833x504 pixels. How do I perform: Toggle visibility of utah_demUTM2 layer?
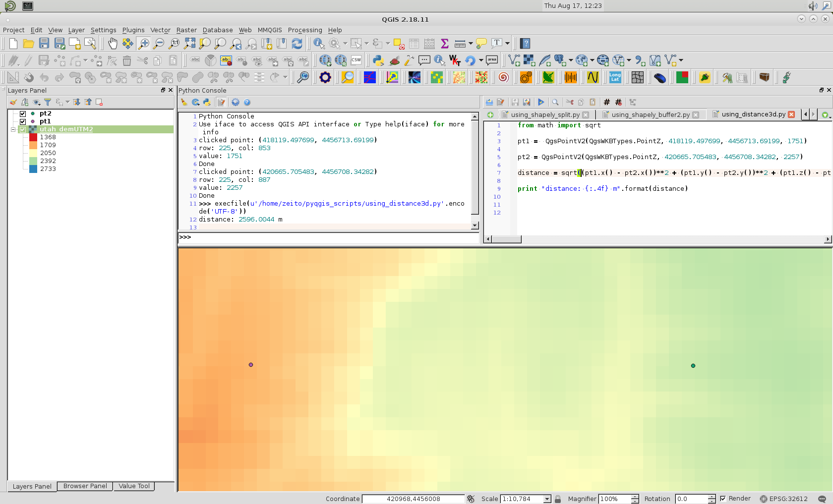[23, 129]
